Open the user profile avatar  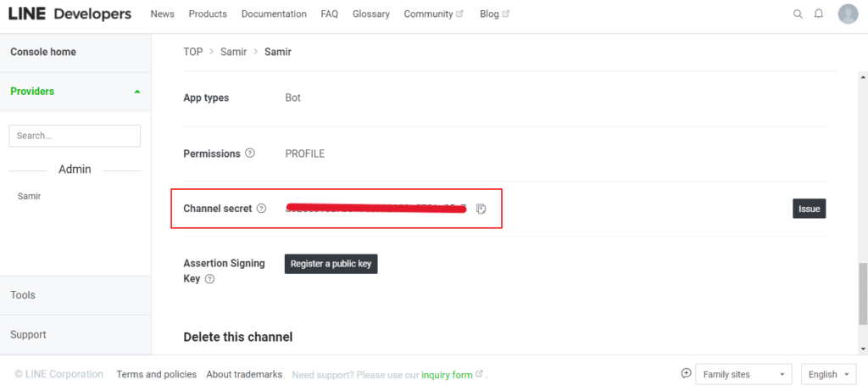(848, 14)
